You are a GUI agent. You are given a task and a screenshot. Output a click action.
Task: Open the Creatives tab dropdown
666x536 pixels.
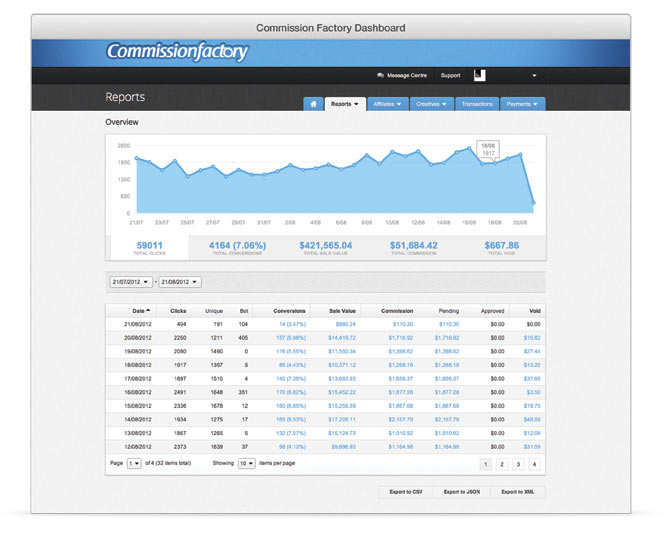[x=432, y=104]
